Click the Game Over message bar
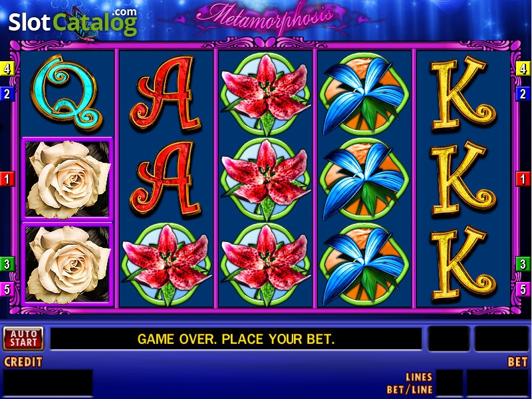 [x=236, y=339]
